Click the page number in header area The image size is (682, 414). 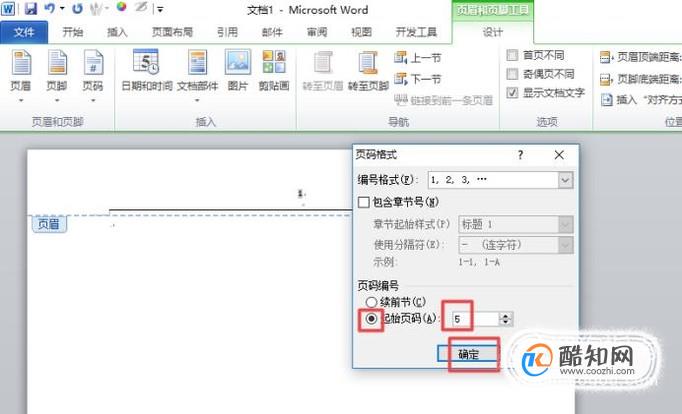tap(301, 194)
